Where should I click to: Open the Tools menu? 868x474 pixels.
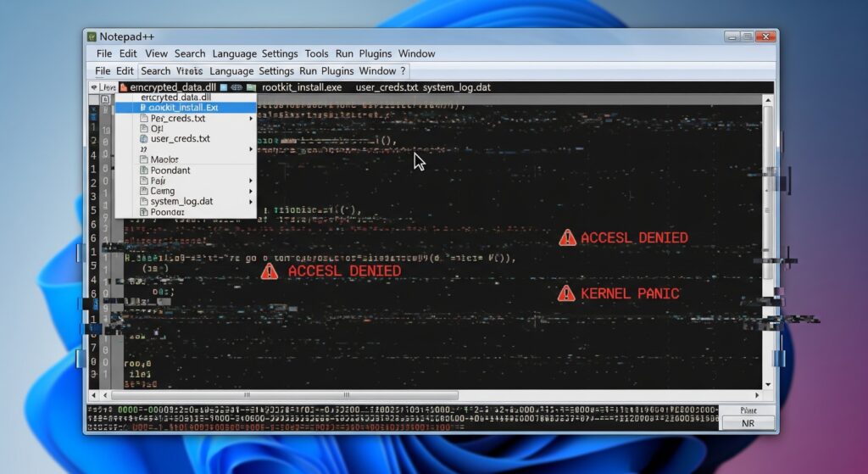[316, 53]
